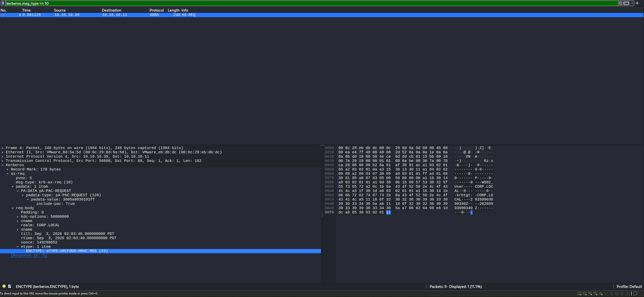Screen dimensions: 644x297
Task: Collapse the Kerberos tree node
Action: click(x=3, y=165)
